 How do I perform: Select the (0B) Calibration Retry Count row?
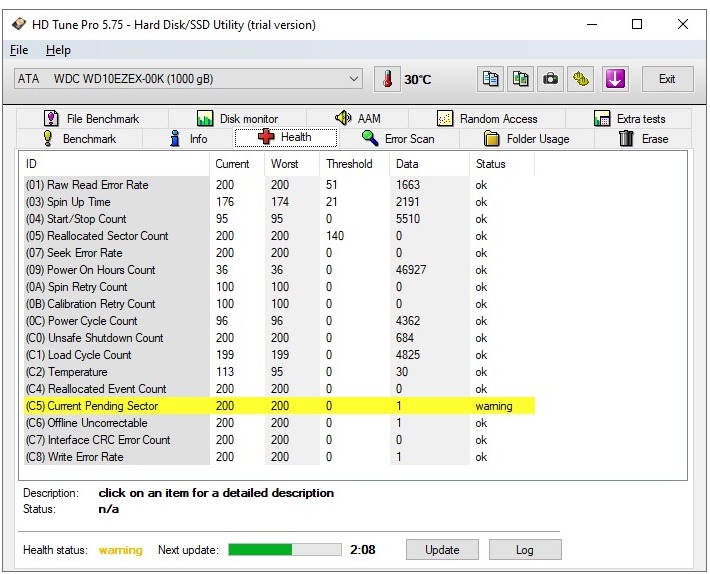279,304
